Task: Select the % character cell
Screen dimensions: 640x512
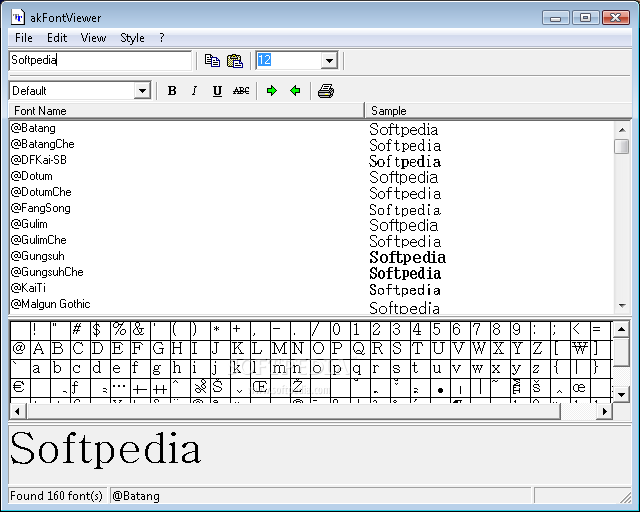Action: click(119, 329)
